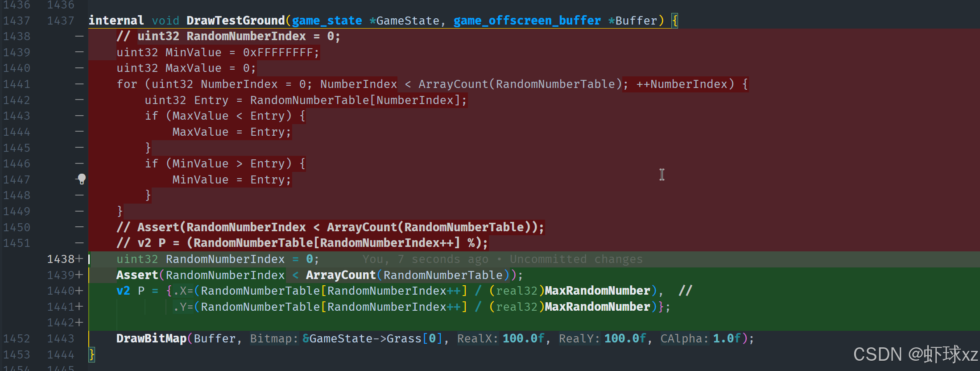Click the minus marker on deleted line 1438

click(79, 36)
